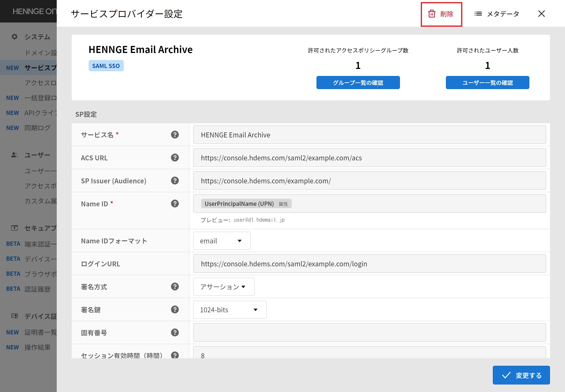
Task: Click 許可されたユーザー人数 label
Action: 487,50
